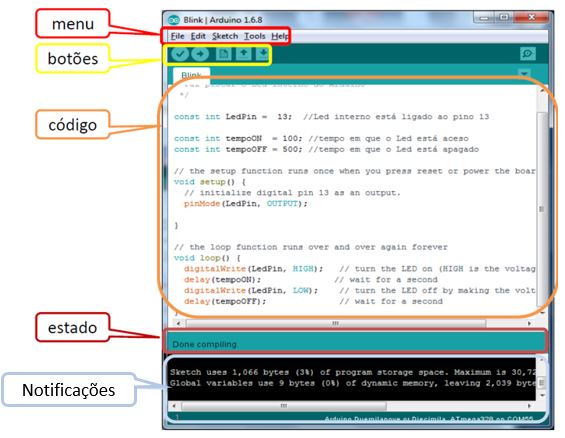Image resolution: width=565 pixels, height=438 pixels.
Task: Open the File menu
Action: pyautogui.click(x=177, y=36)
